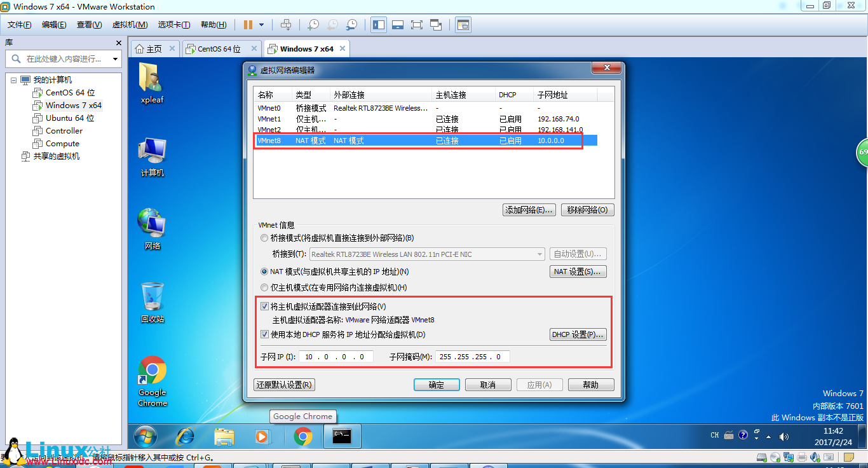The image size is (868, 468).
Task: Click the send Ctrl+Alt+Del toolbar icon
Action: click(x=286, y=25)
